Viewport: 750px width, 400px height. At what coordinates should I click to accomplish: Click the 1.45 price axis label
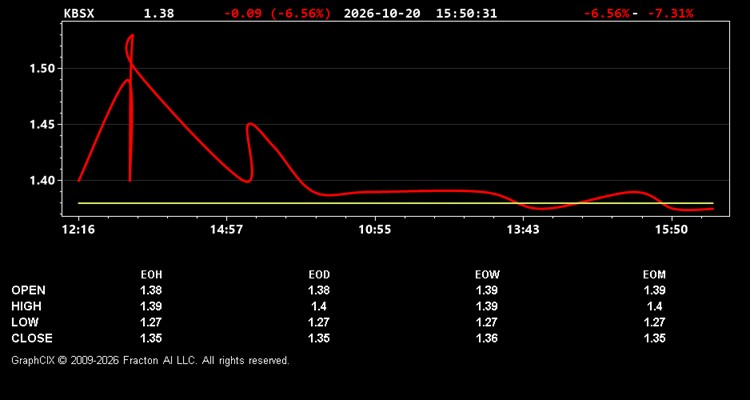pos(43,125)
